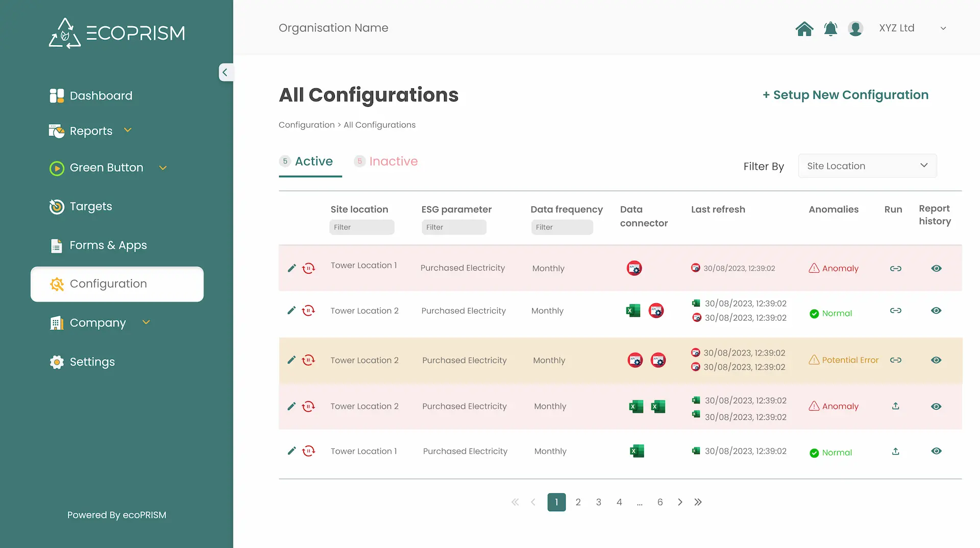Click Setup New Configuration
The height and width of the screenshot is (548, 980).
[x=845, y=95]
